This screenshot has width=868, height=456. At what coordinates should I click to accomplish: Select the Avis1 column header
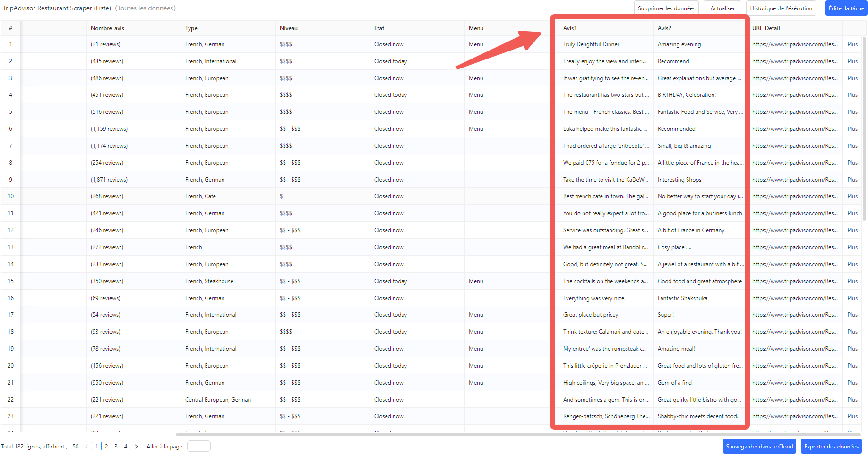[x=570, y=28]
